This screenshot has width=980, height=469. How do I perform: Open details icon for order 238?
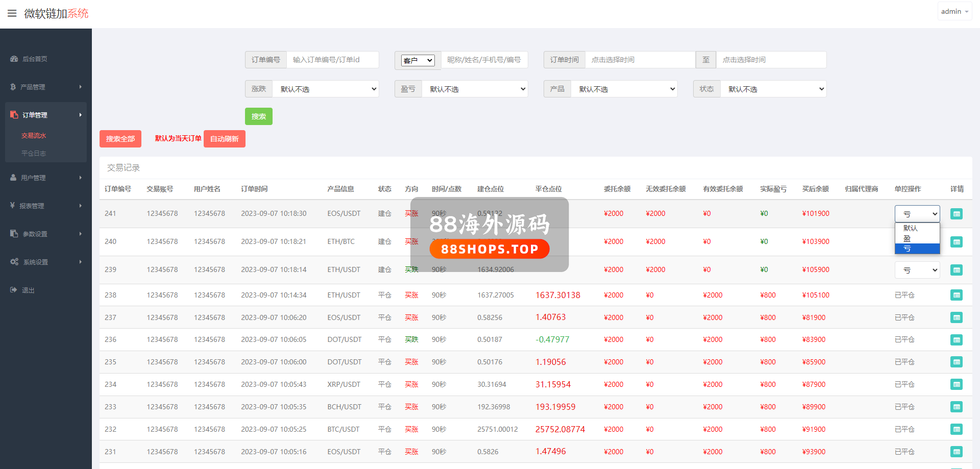[x=956, y=295]
